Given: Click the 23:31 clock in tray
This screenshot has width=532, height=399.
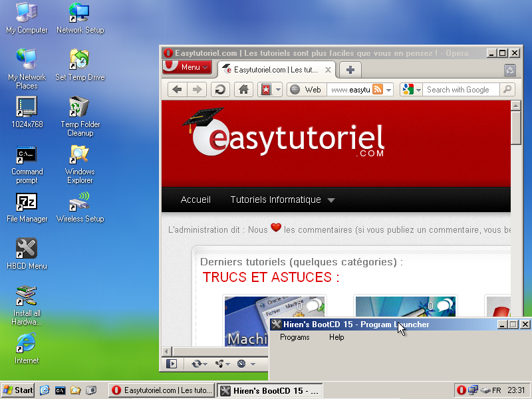Looking at the screenshot, I should coord(516,390).
